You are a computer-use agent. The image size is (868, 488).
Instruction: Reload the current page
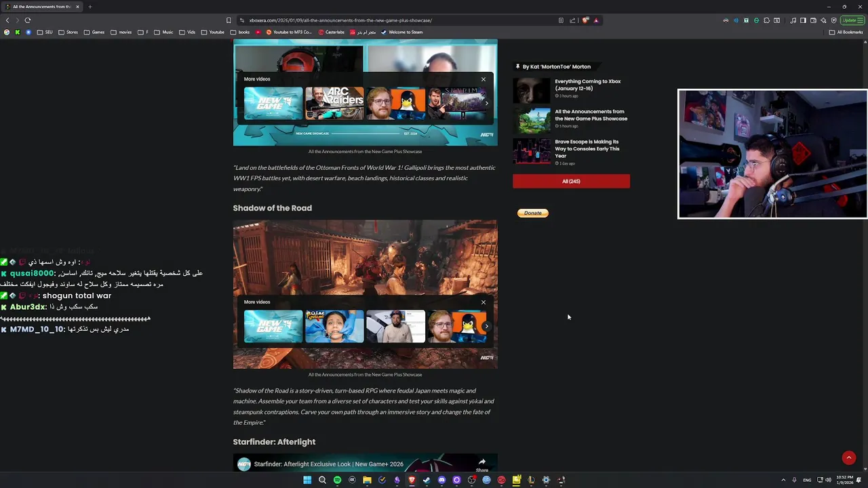(27, 20)
